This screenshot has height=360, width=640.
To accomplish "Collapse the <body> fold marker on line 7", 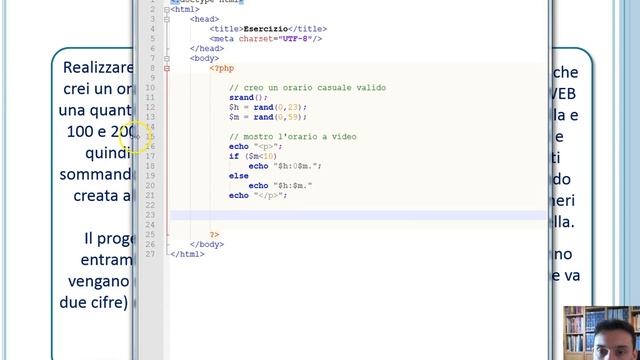I will point(167,58).
